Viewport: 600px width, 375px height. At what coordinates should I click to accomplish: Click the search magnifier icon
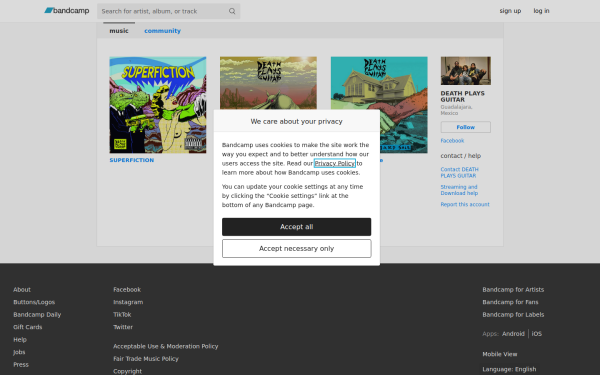pos(232,11)
